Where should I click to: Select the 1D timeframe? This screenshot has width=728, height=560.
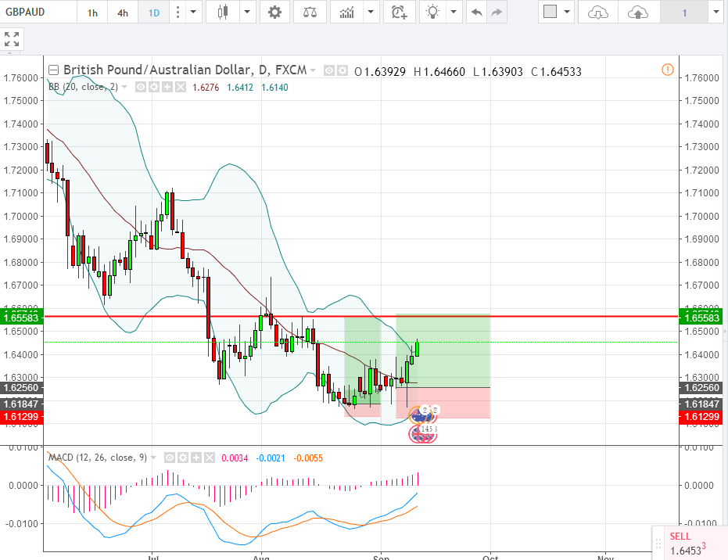[x=154, y=13]
